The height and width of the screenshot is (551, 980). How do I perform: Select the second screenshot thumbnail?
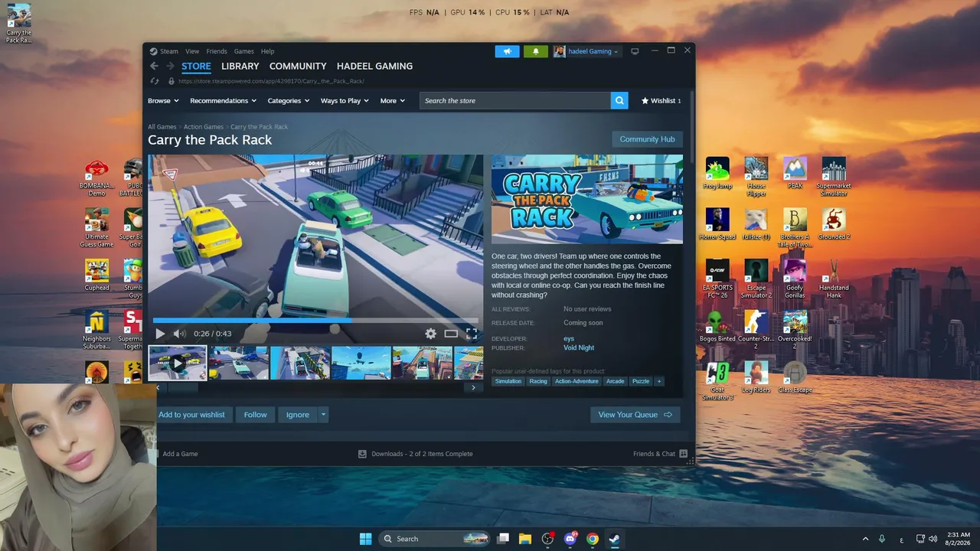pyautogui.click(x=239, y=363)
